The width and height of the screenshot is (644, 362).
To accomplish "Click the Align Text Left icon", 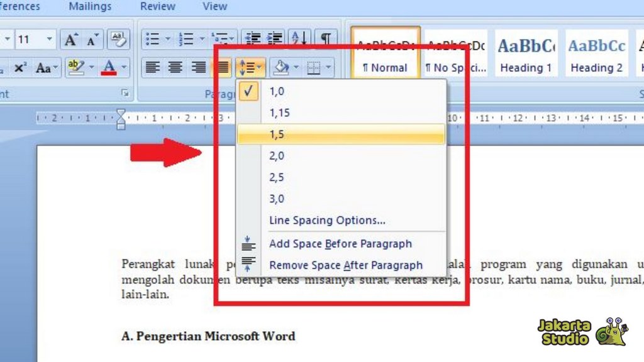I will 152,67.
